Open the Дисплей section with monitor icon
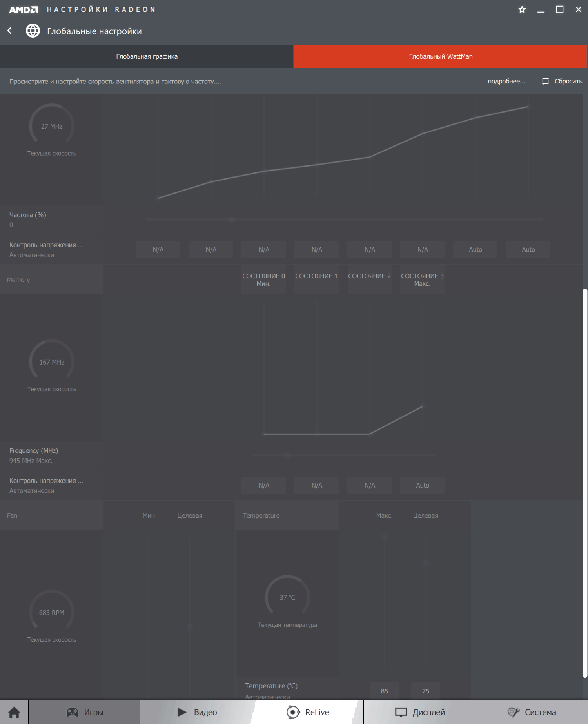Viewport: 588px width, 724px height. (x=419, y=712)
